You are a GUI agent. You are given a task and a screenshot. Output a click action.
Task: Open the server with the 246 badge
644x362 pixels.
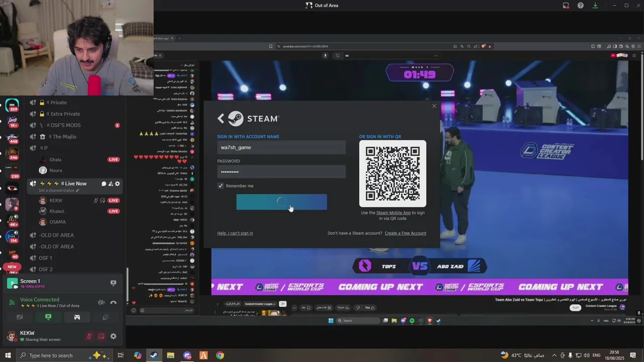[13, 153]
